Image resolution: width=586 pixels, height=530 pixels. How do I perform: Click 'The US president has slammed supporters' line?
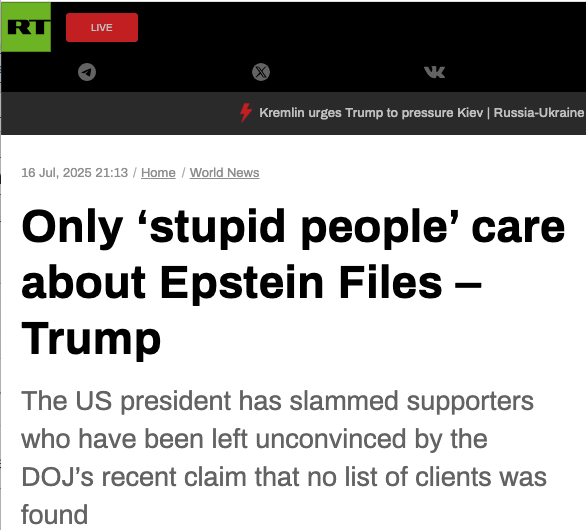coord(277,401)
